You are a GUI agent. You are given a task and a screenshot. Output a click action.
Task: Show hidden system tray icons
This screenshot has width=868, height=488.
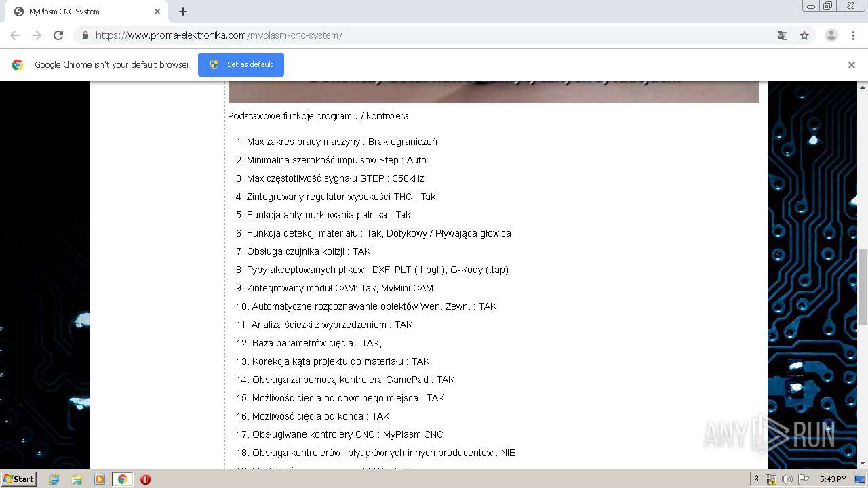[x=756, y=479]
